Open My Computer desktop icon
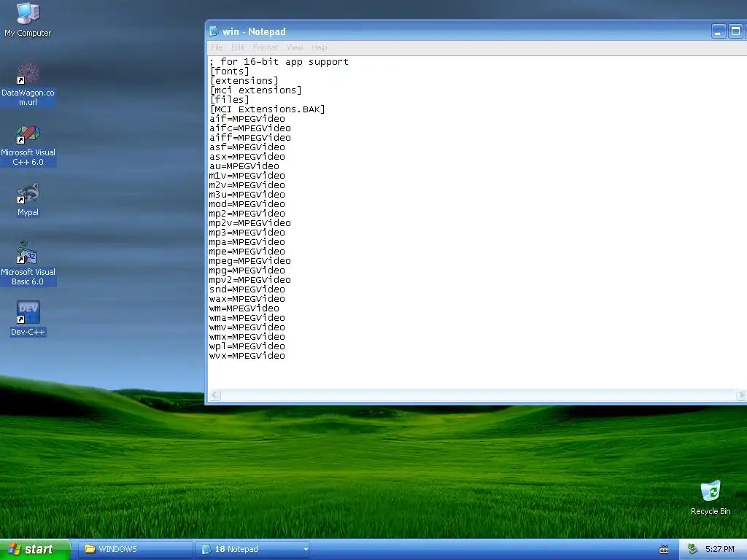Viewport: 747px width, 560px height. coord(28,20)
